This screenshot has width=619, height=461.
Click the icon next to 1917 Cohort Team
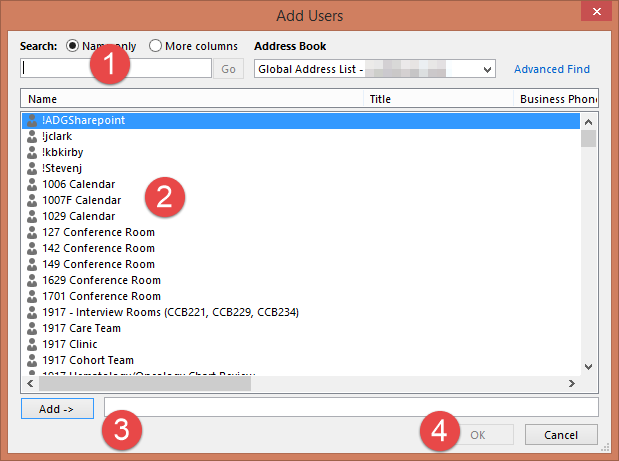click(x=32, y=360)
